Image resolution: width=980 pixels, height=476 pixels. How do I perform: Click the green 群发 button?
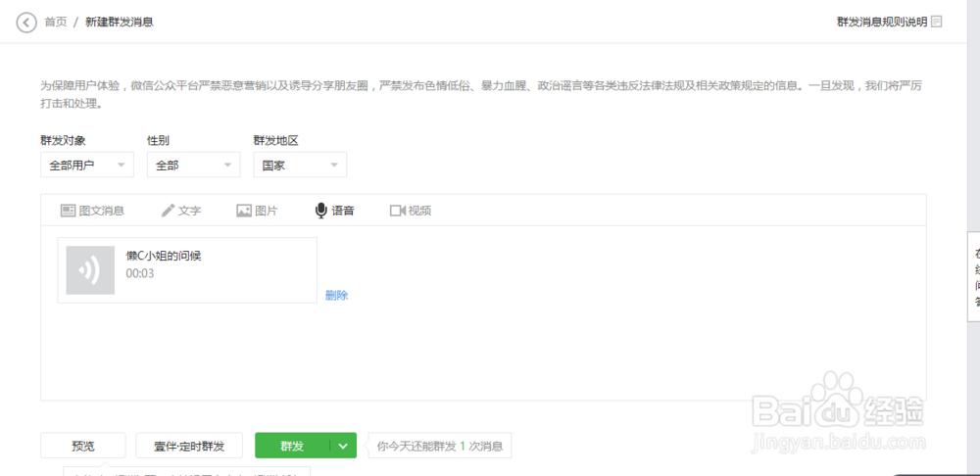(292, 446)
